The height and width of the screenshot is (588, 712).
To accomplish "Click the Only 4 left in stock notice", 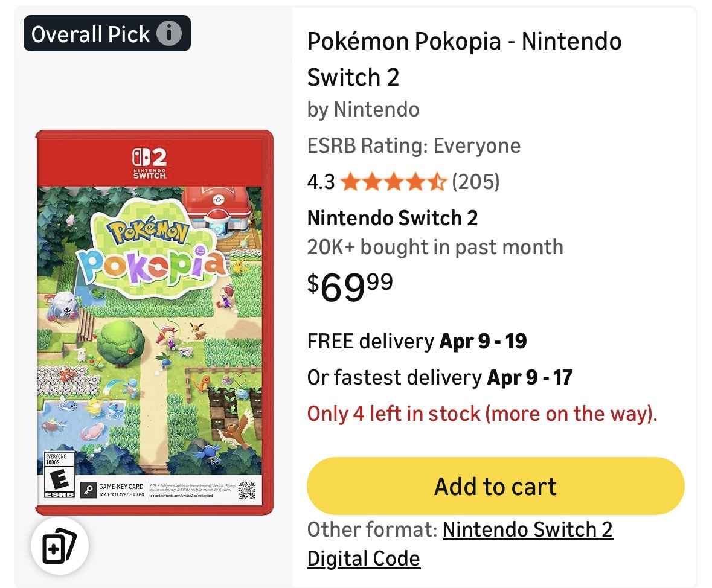I will [x=482, y=414].
